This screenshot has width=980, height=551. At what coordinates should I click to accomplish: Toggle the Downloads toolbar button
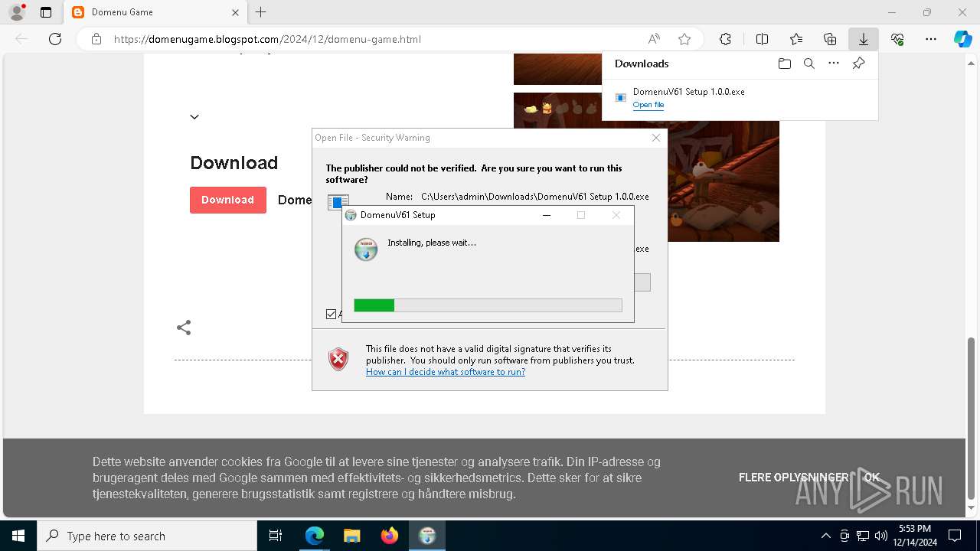click(864, 39)
